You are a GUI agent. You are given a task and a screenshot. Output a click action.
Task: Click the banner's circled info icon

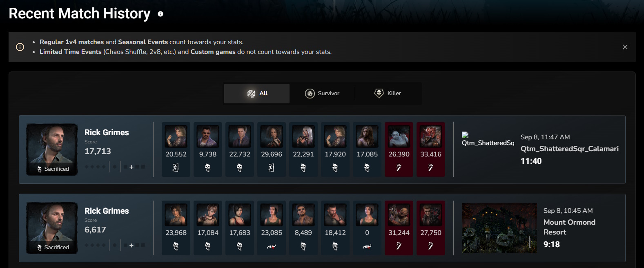point(20,47)
